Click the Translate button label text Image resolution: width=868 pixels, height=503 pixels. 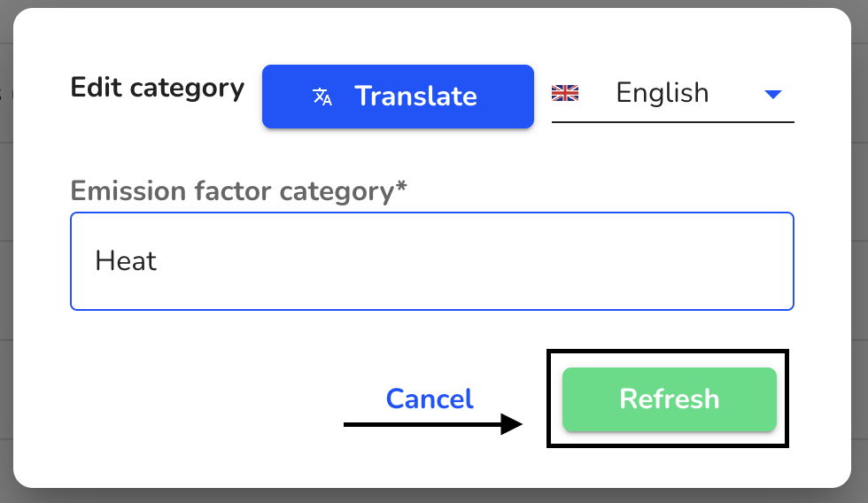coord(415,97)
